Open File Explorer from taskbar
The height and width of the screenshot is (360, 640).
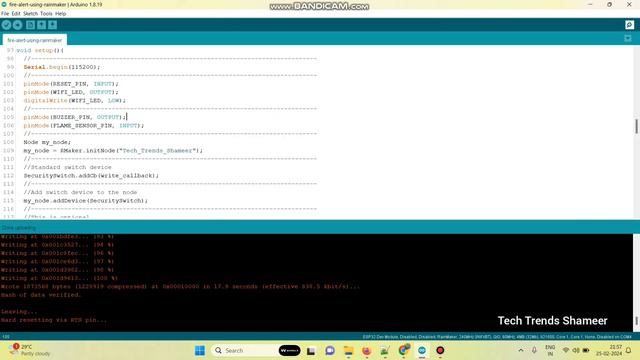(349, 351)
